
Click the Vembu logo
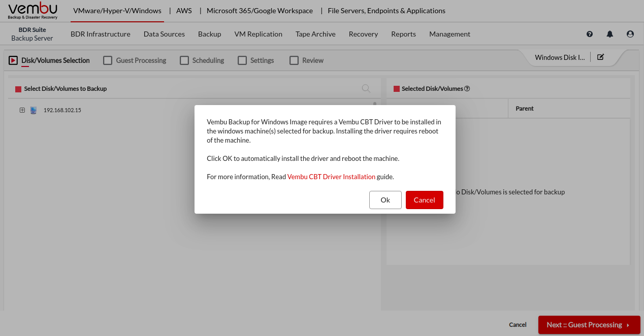coord(33,11)
